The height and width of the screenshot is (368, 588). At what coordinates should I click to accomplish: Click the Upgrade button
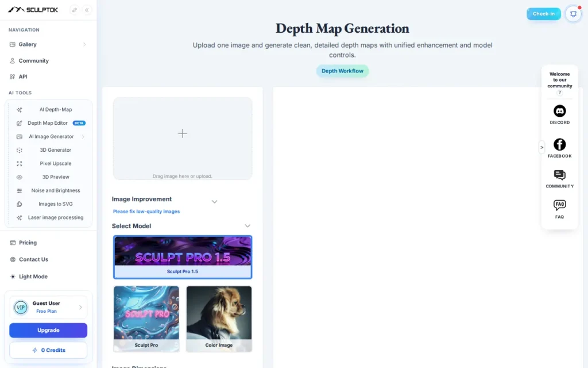[48, 331]
